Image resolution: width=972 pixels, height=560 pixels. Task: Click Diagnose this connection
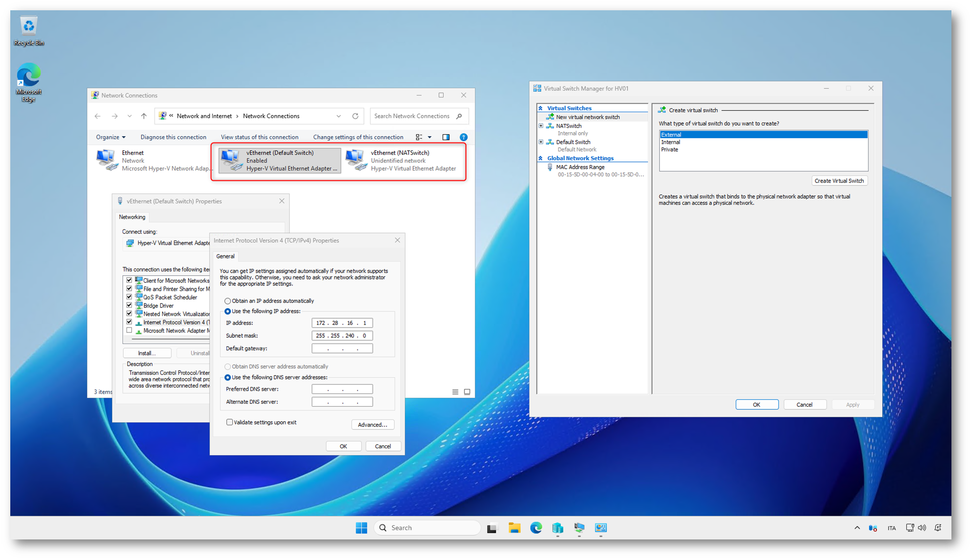point(173,137)
